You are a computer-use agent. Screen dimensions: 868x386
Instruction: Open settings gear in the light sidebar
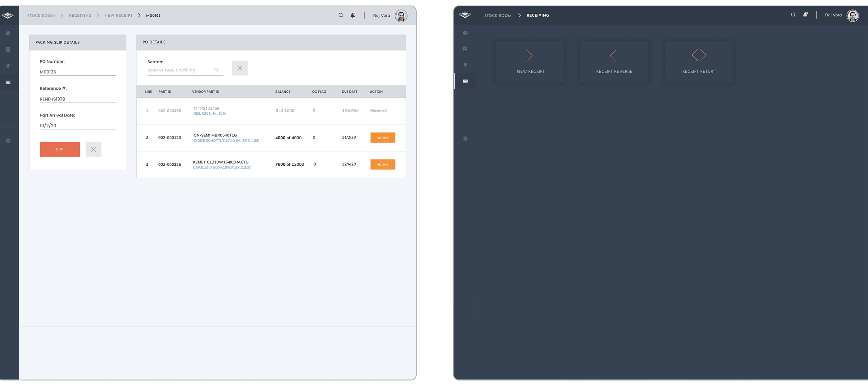click(8, 141)
